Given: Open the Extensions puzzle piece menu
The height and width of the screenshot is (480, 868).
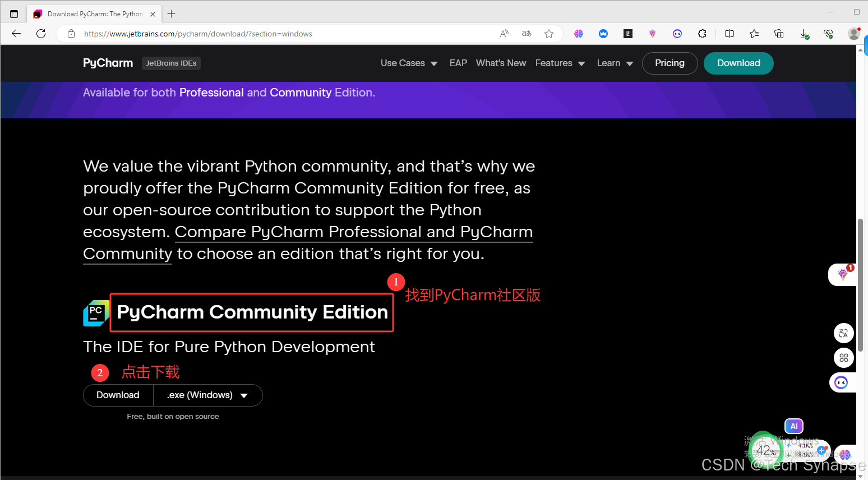Looking at the screenshot, I should click(x=702, y=34).
